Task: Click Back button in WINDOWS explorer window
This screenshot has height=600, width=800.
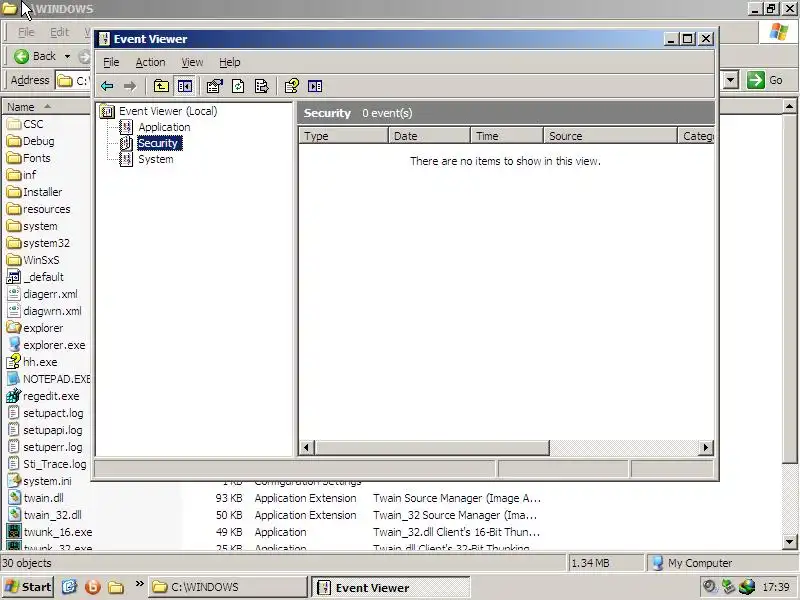Action: point(35,56)
